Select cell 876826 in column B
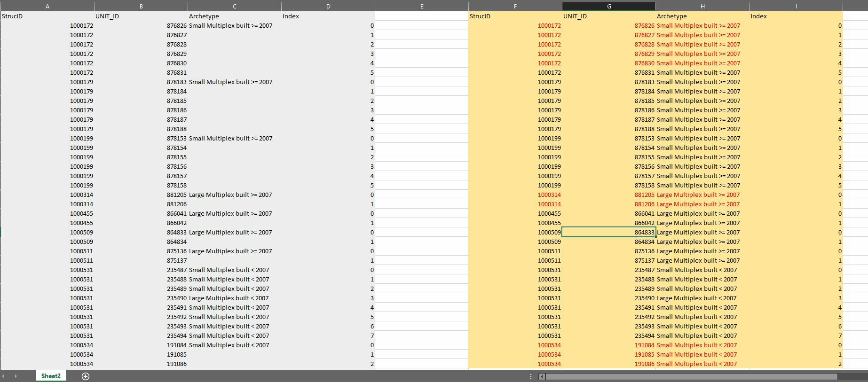This screenshot has width=868, height=382. point(141,25)
